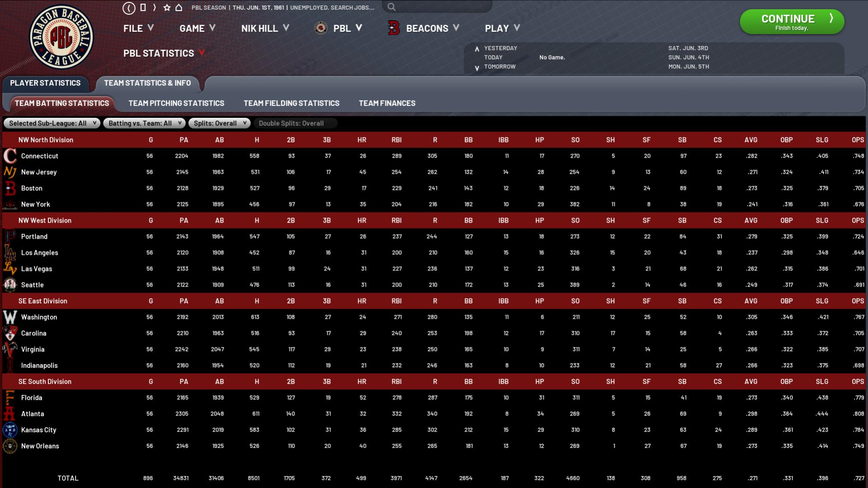Click the star bookmark icon
The width and height of the screenshot is (868, 488).
167,7
